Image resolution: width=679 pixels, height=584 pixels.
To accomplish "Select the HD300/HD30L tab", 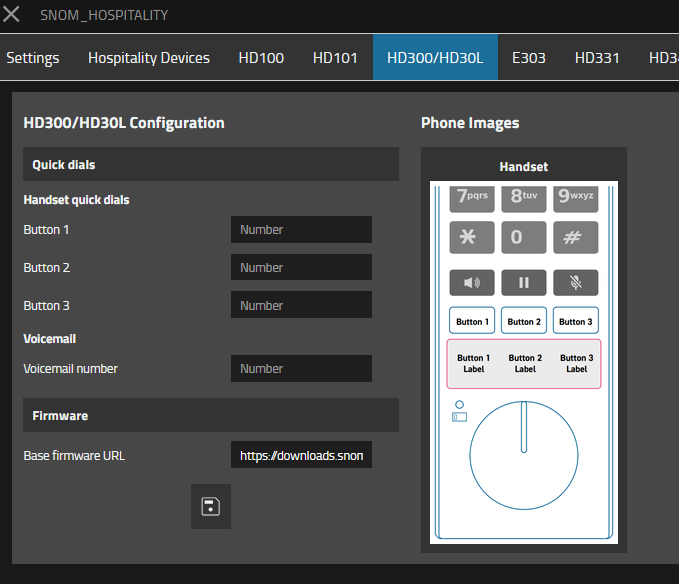I will pyautogui.click(x=435, y=58).
